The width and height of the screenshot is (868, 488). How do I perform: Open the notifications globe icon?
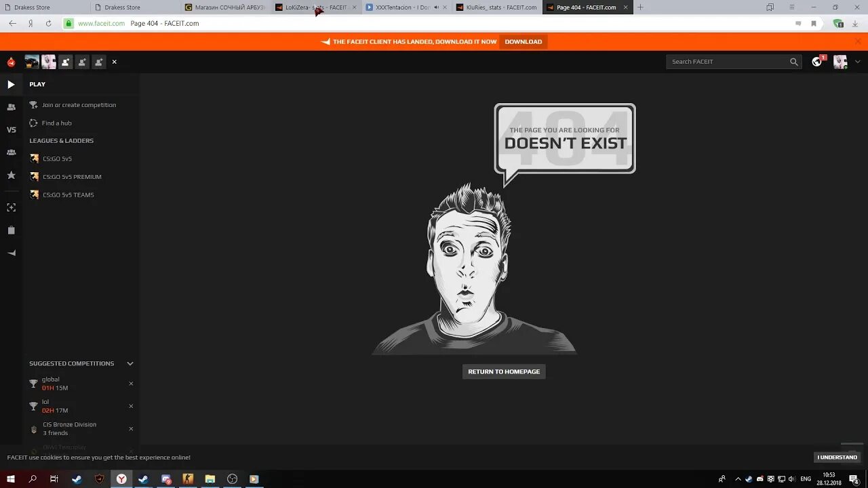click(817, 62)
